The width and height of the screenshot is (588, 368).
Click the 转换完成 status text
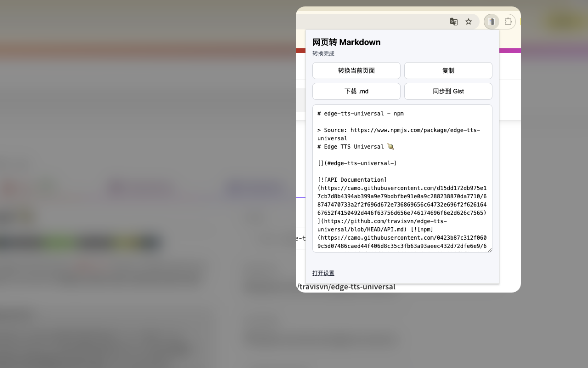point(323,54)
